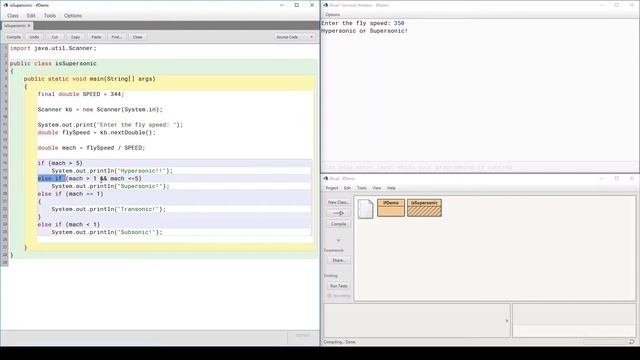Click 'else if (mach == 1)' code line
This screenshot has width=640, height=360.
coord(70,194)
